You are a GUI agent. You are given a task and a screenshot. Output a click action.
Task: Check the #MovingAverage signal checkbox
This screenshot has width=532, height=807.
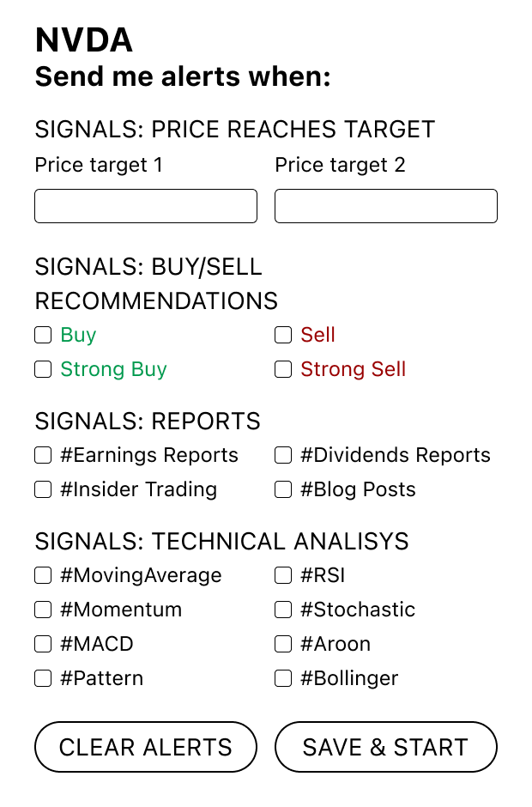click(43, 575)
